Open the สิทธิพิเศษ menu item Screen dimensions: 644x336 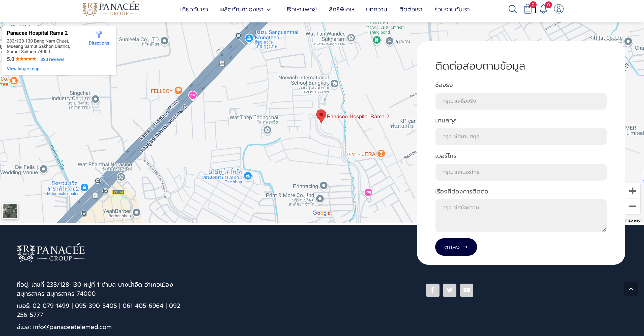coord(341,10)
